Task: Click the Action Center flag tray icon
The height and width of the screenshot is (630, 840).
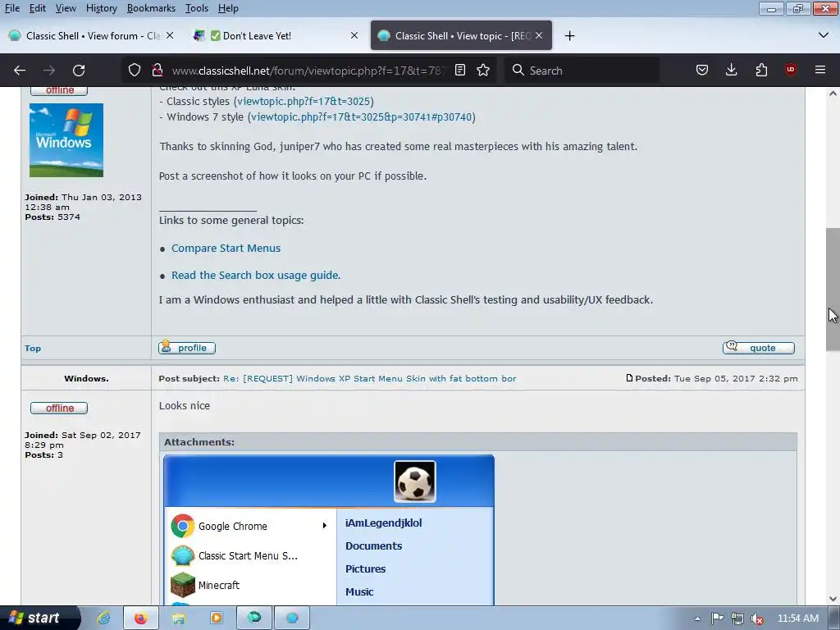Action: 717,619
